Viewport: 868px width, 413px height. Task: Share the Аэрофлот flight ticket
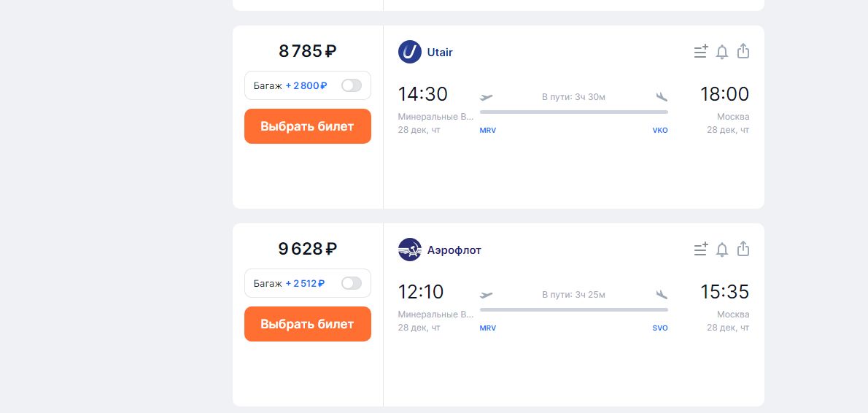(743, 249)
